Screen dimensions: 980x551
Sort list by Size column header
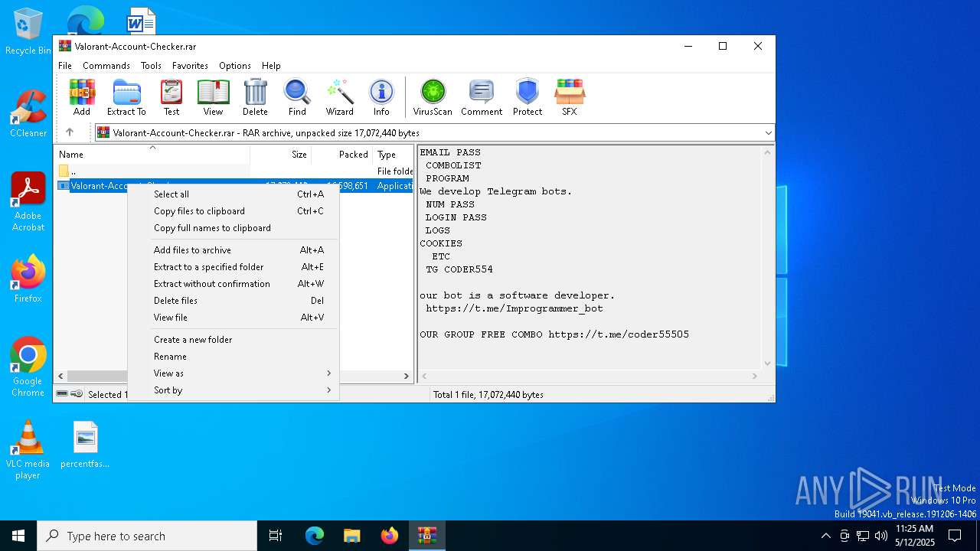click(280, 154)
